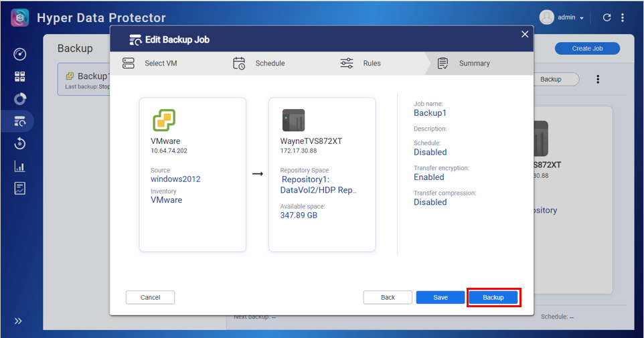Viewport: 644px width, 338px height.
Task: Click the Hyper Data Protector app logo
Action: [19, 17]
